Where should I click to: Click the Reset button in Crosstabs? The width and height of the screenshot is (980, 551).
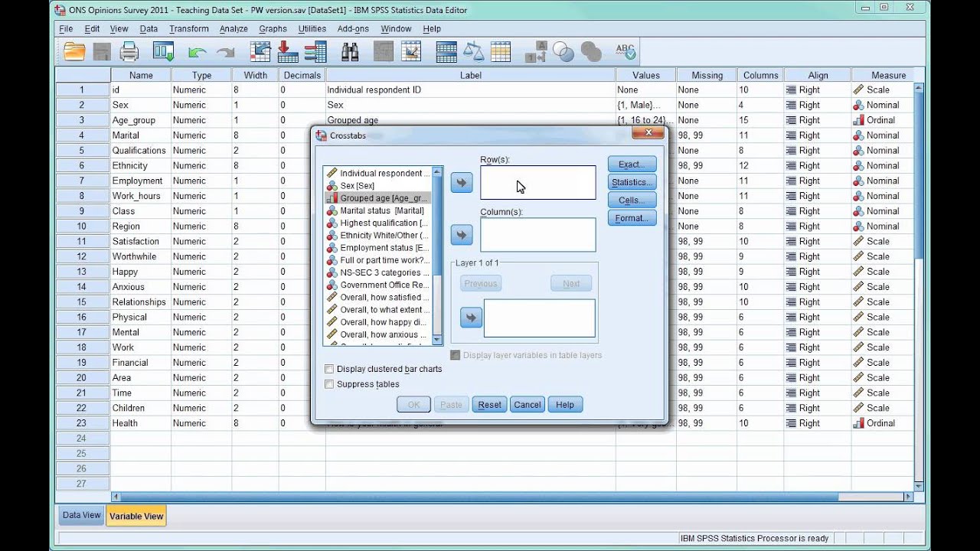490,405
